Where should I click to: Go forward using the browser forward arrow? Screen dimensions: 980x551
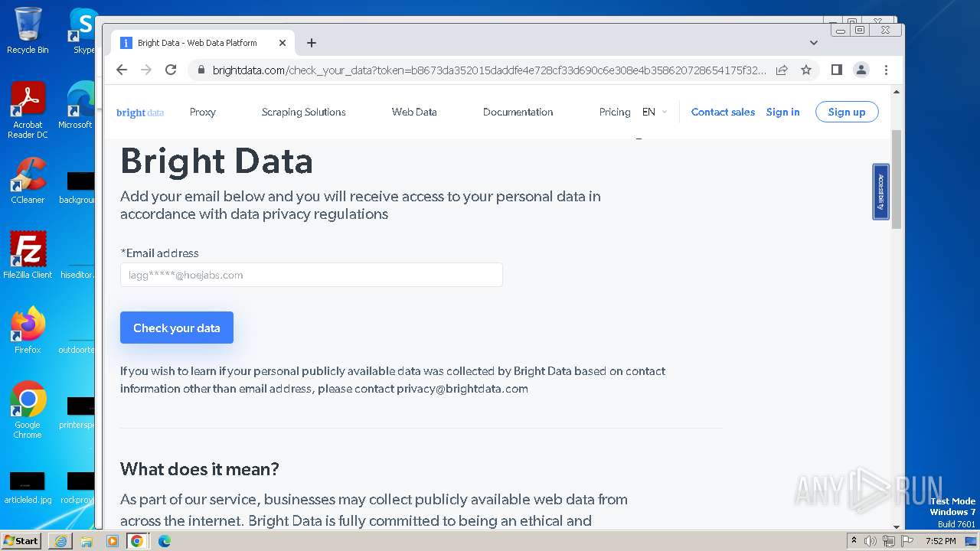146,70
